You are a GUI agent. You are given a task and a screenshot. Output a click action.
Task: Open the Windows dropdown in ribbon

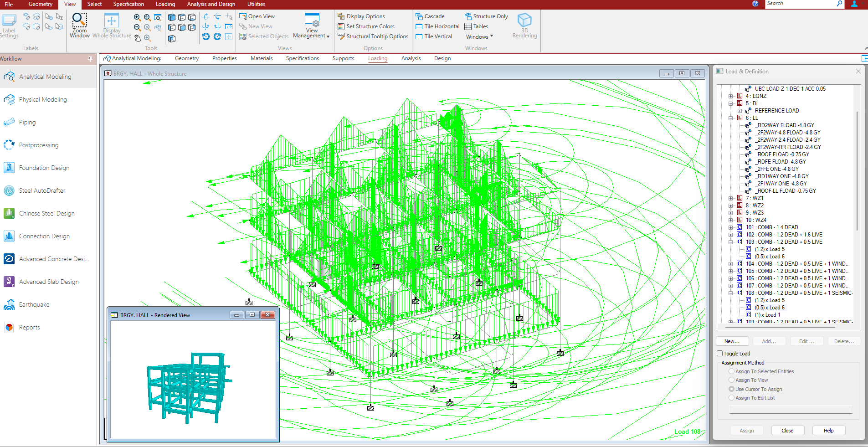point(479,37)
